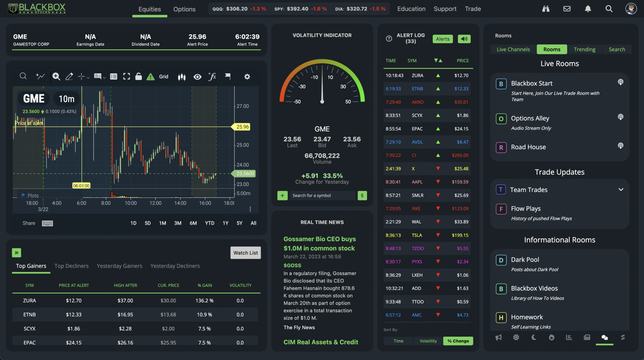Open the chart settings gear
Viewport: 644px width, 360px height.
point(247,76)
